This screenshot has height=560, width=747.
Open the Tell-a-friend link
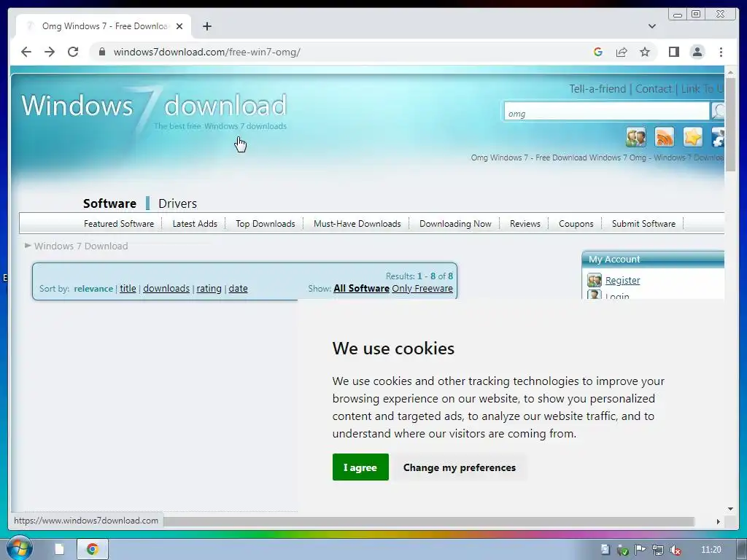(x=597, y=89)
